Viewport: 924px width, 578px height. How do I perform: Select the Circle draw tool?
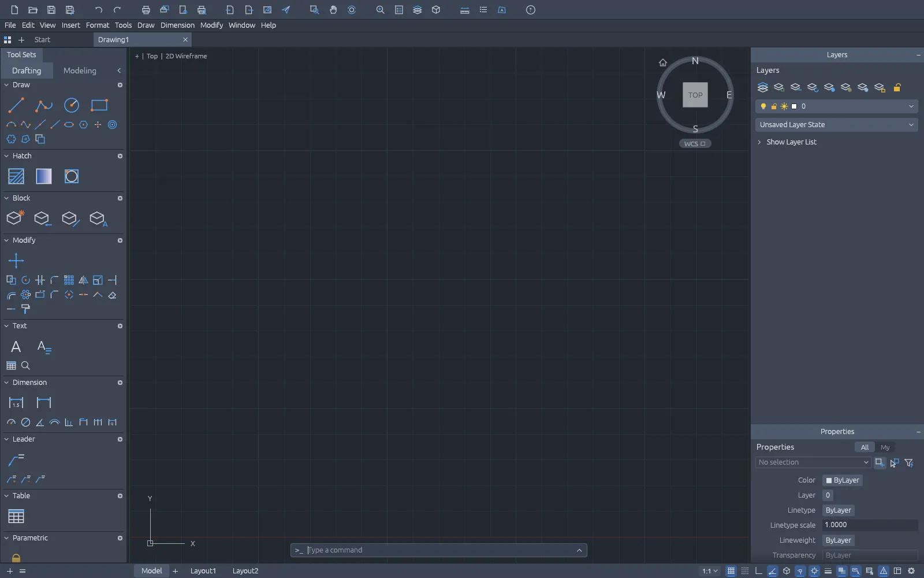click(72, 105)
